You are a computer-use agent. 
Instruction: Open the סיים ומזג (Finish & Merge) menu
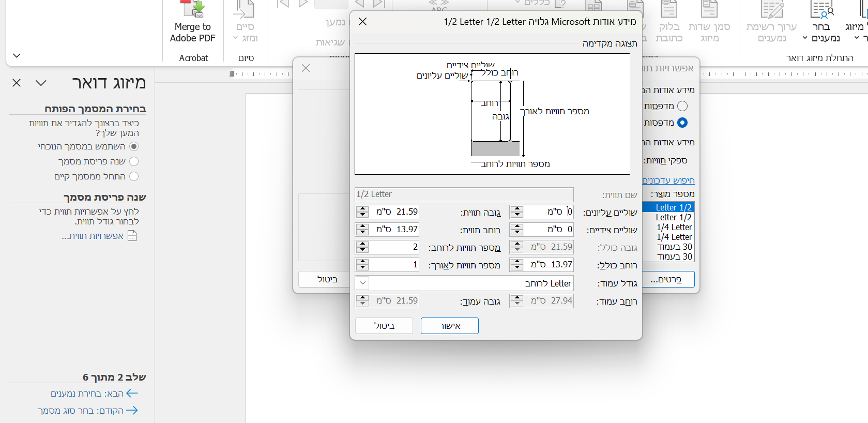[x=245, y=22]
